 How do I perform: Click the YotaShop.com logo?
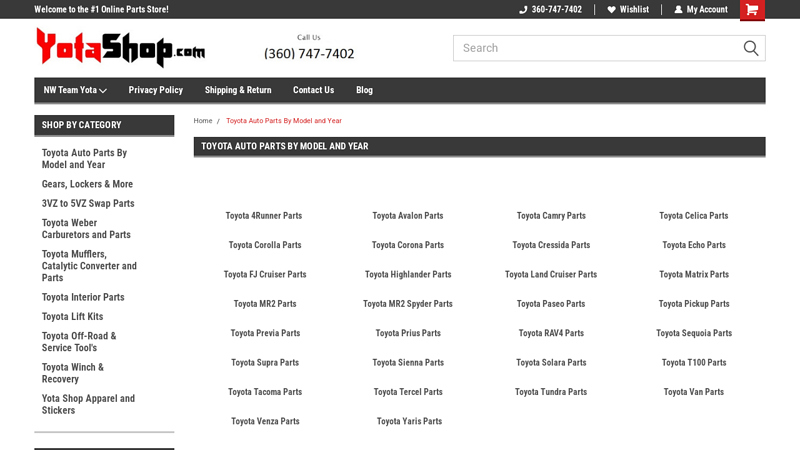pyautogui.click(x=120, y=47)
